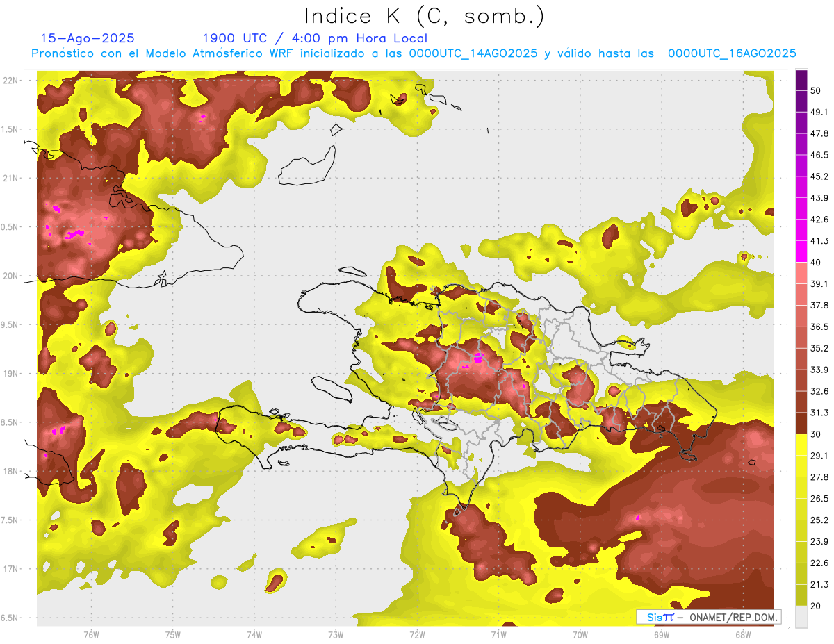Click the color bar value '36.5'

point(819,327)
